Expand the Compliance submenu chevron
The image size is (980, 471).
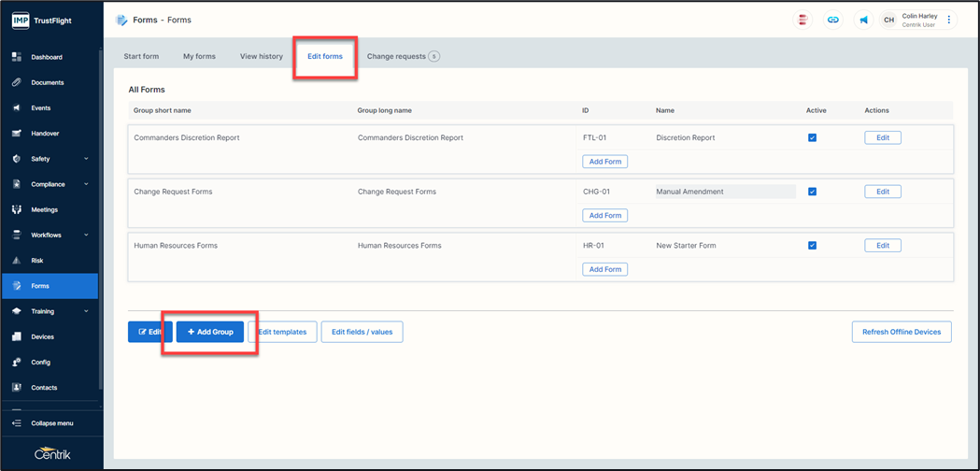pos(86,184)
